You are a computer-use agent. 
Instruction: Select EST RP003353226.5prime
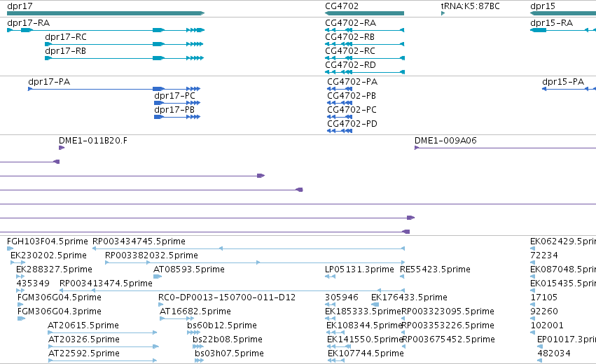[x=403, y=332]
